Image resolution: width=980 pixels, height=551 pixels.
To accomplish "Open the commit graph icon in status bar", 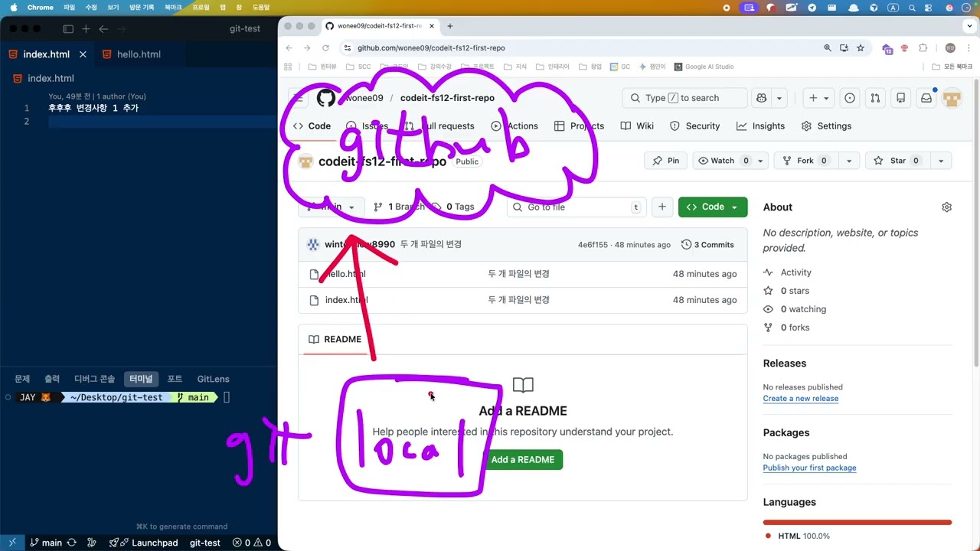I will pyautogui.click(x=92, y=543).
